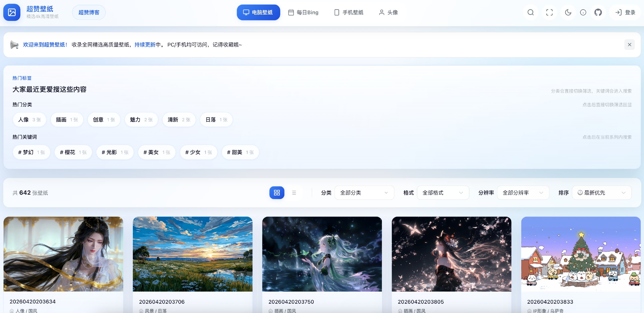Click the 登录 login button
The width and height of the screenshot is (644, 313).
[625, 12]
